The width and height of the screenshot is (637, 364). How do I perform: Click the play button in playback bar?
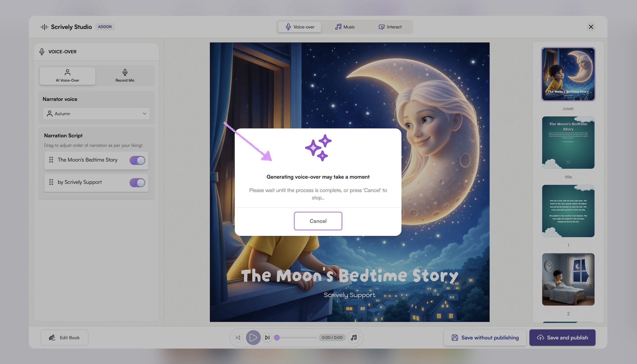pyautogui.click(x=253, y=337)
